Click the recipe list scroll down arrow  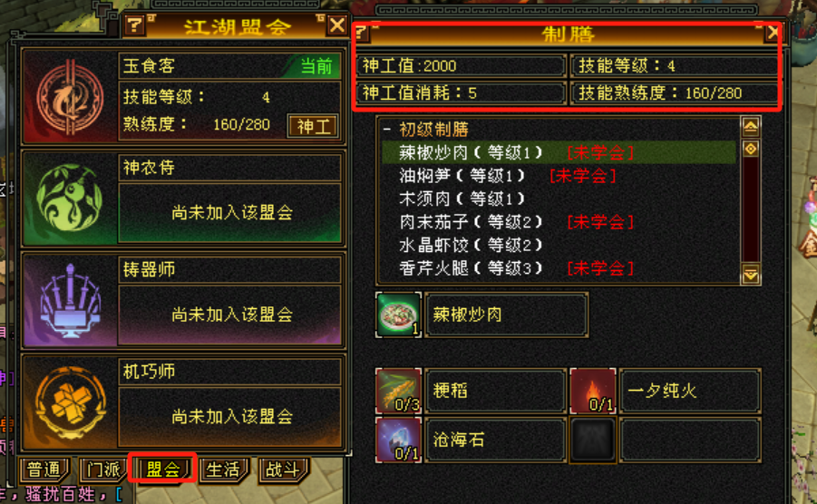[751, 274]
